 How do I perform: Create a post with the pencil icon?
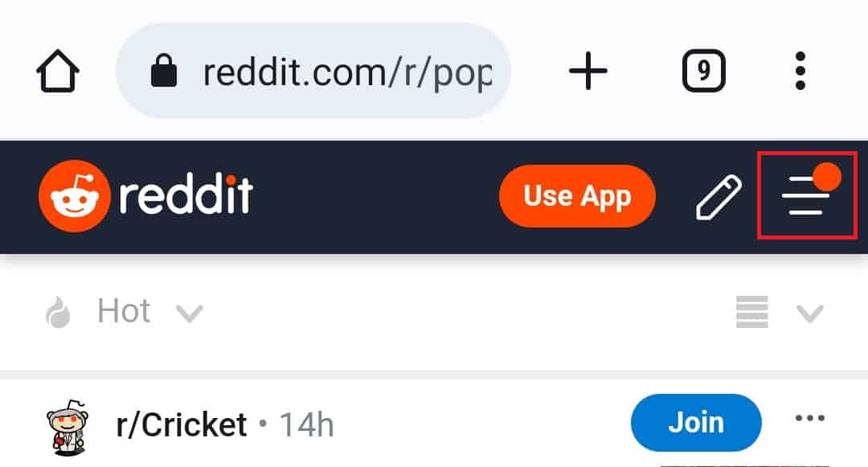tap(719, 197)
